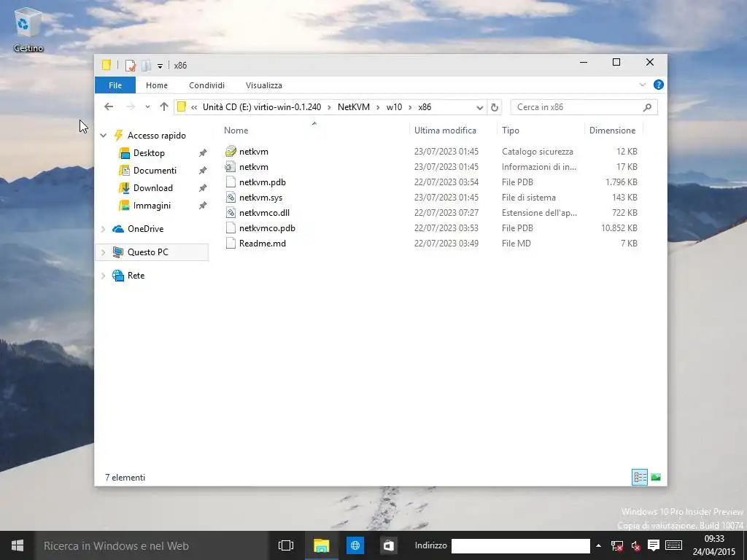
Task: Collapse the Accesso rapido tree node
Action: coord(104,136)
